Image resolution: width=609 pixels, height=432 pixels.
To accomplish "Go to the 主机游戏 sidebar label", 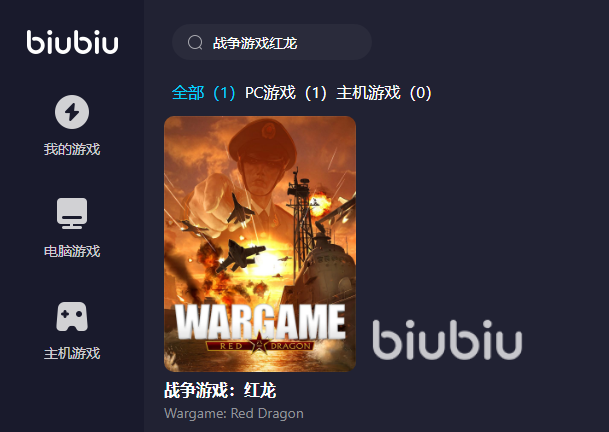I will point(72,353).
